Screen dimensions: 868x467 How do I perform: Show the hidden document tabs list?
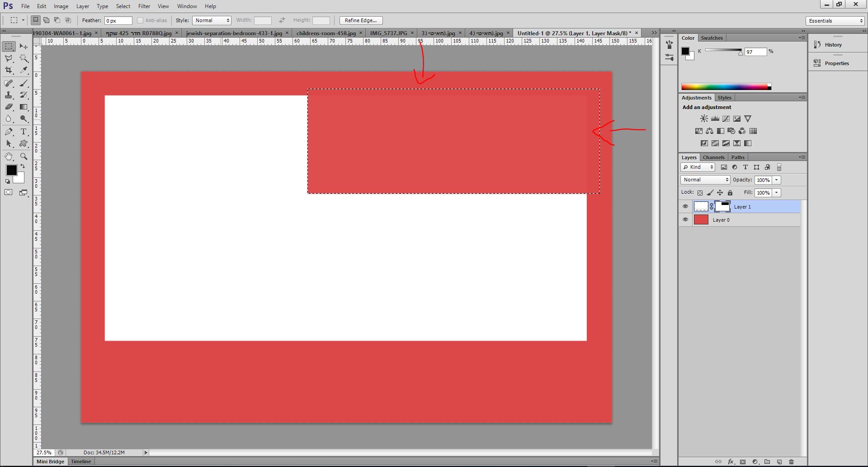click(x=654, y=33)
